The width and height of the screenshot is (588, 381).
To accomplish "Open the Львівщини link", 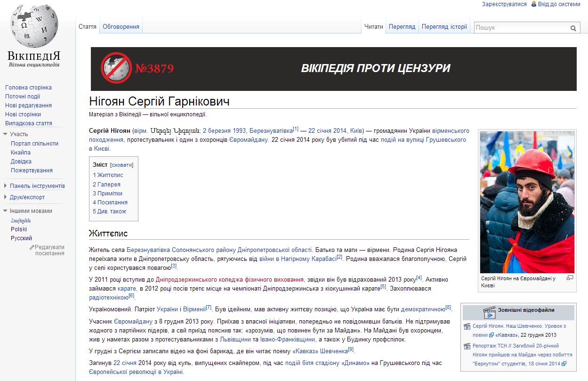I will 235,339.
